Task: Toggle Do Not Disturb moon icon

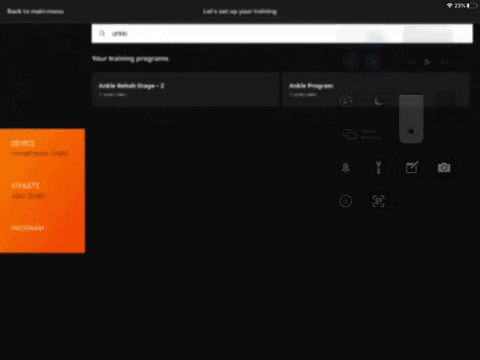Action: point(379,101)
